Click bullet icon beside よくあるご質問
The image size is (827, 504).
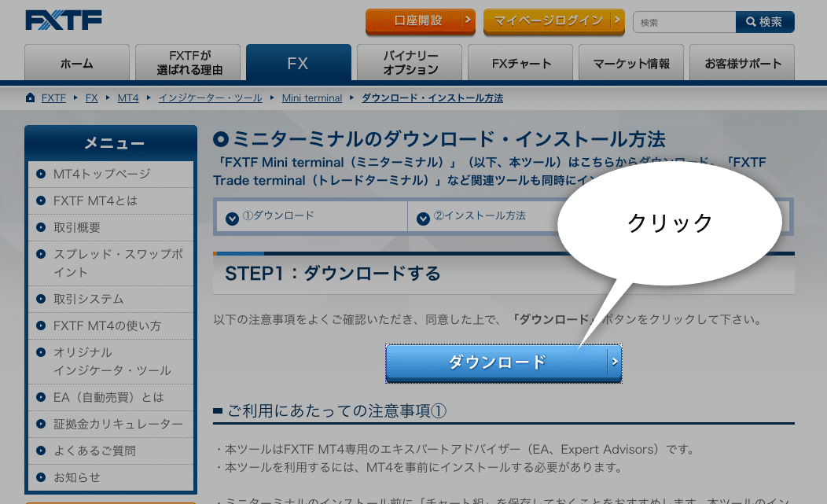coord(41,451)
